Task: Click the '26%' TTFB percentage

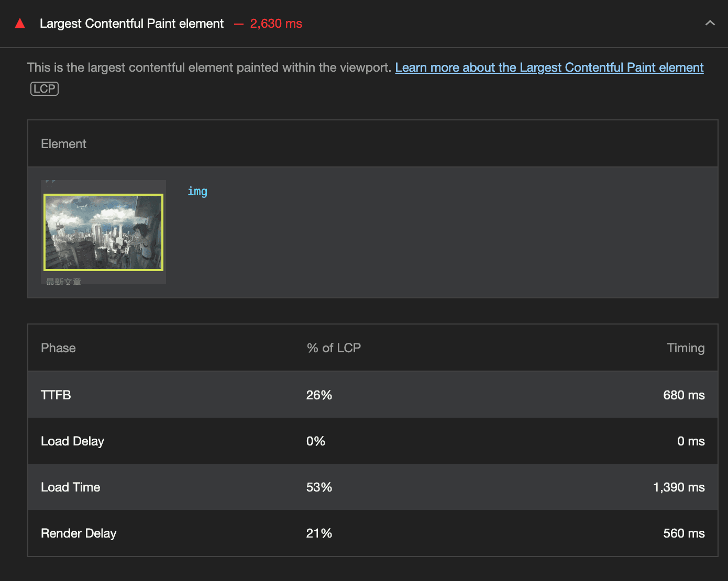Action: click(x=319, y=395)
